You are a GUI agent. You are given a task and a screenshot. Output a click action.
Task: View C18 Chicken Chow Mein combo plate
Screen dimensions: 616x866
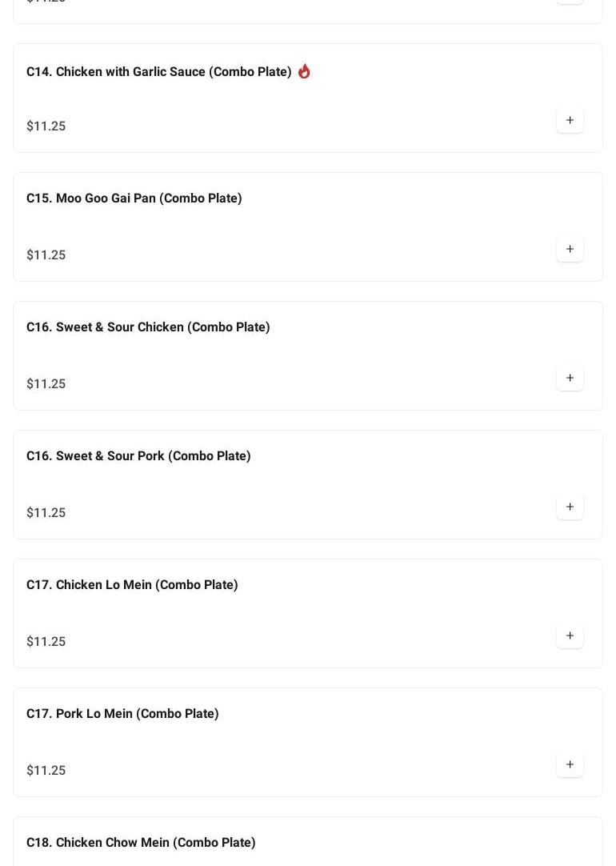point(141,843)
